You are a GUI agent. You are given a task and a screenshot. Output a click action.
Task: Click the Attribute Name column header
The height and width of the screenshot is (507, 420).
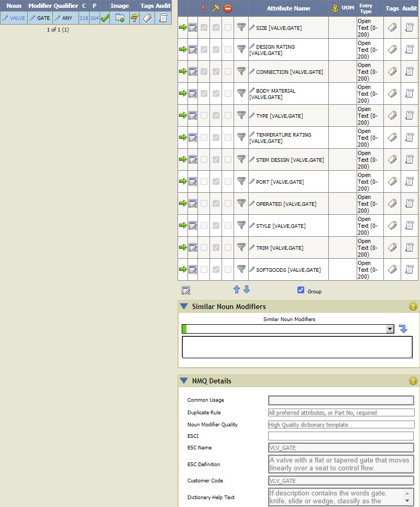coord(288,8)
